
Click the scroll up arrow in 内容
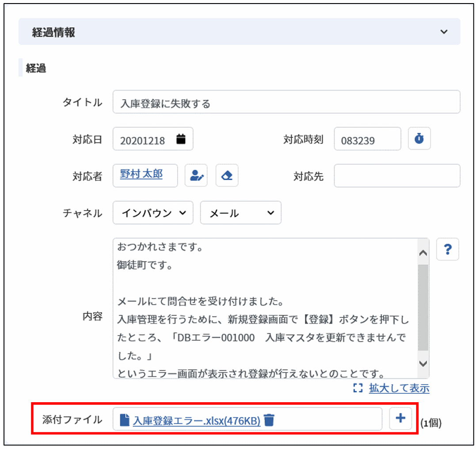pos(423,252)
